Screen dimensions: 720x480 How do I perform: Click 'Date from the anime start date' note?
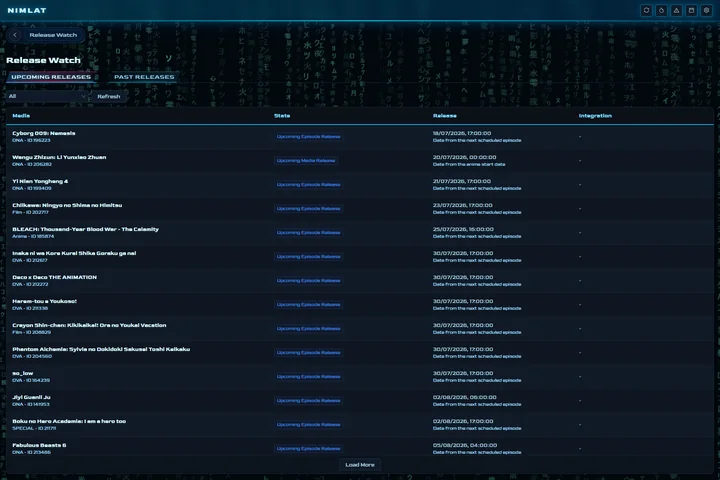[x=469, y=164]
